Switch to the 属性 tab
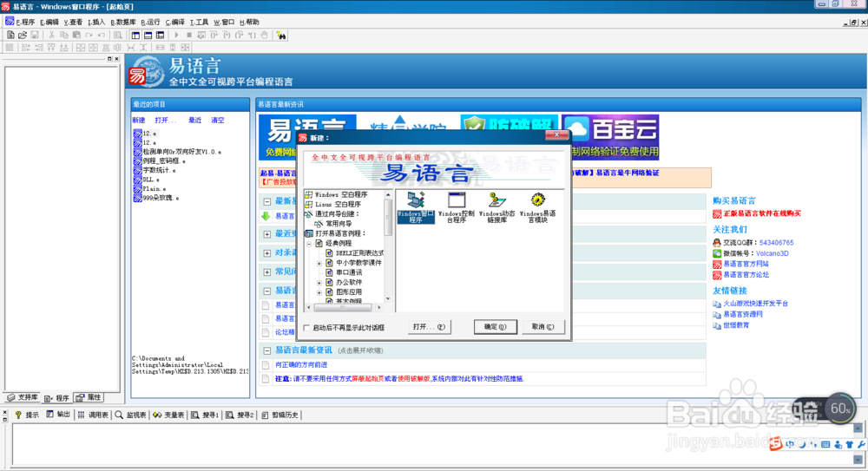Viewport: 868px width, 471px height. click(x=89, y=397)
